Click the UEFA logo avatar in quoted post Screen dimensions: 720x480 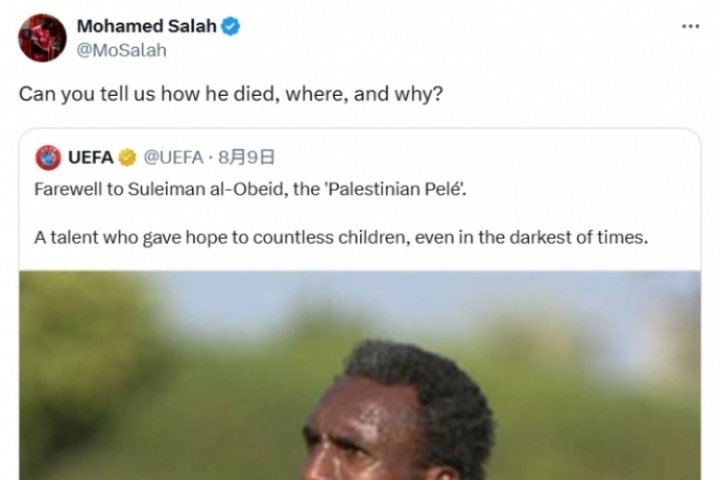click(48, 157)
